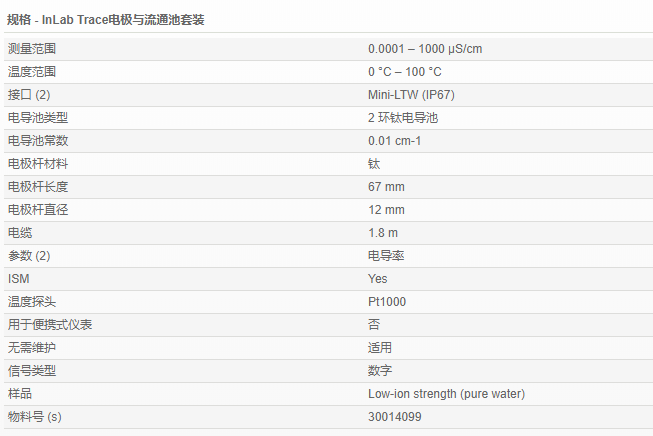Select the 信号类型 row label
Viewport: 653px width, 436px height.
click(31, 371)
